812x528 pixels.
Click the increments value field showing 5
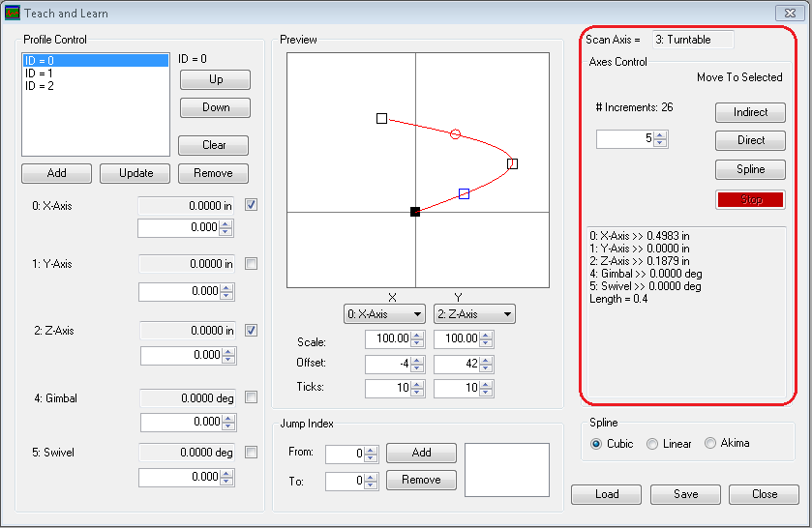pyautogui.click(x=625, y=139)
